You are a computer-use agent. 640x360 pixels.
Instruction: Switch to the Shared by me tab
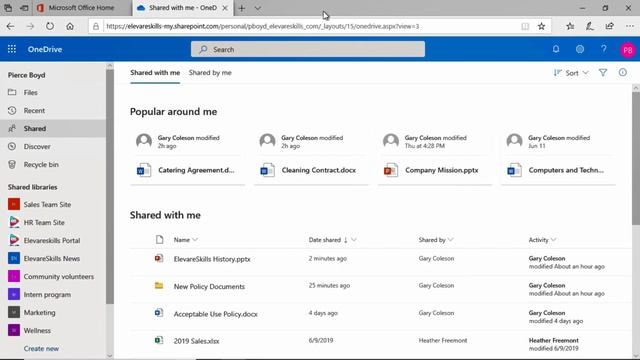tap(210, 73)
